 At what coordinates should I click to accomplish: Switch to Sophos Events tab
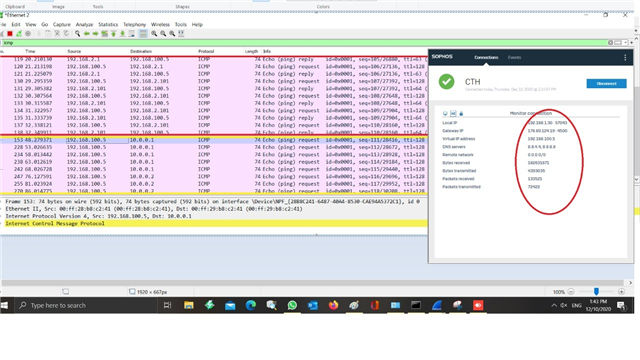[x=514, y=58]
